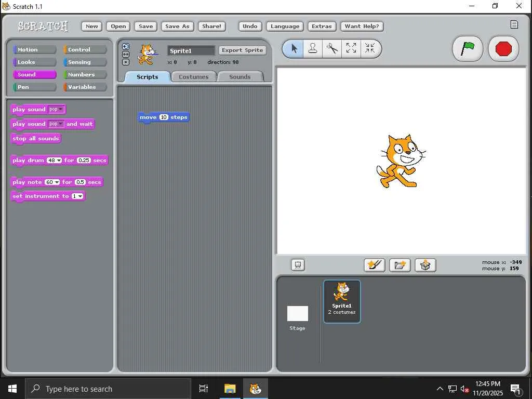Switch to the Scripts tab

147,77
